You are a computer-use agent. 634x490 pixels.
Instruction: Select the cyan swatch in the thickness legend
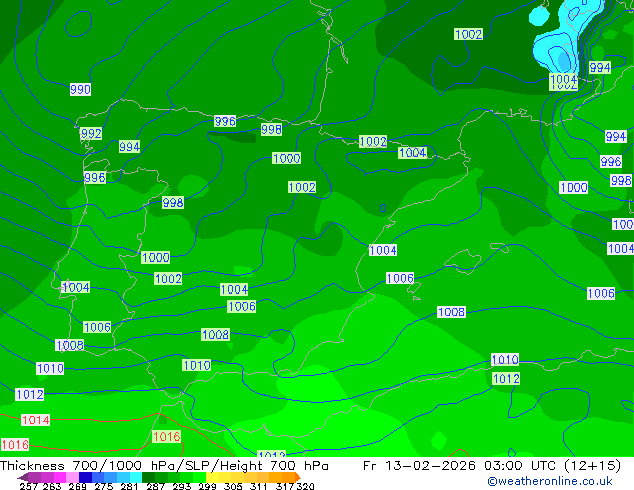coord(136,477)
